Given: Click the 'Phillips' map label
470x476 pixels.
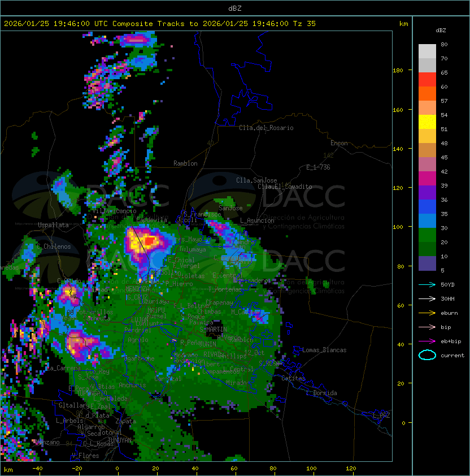Looking at the screenshot, I should [233, 356].
